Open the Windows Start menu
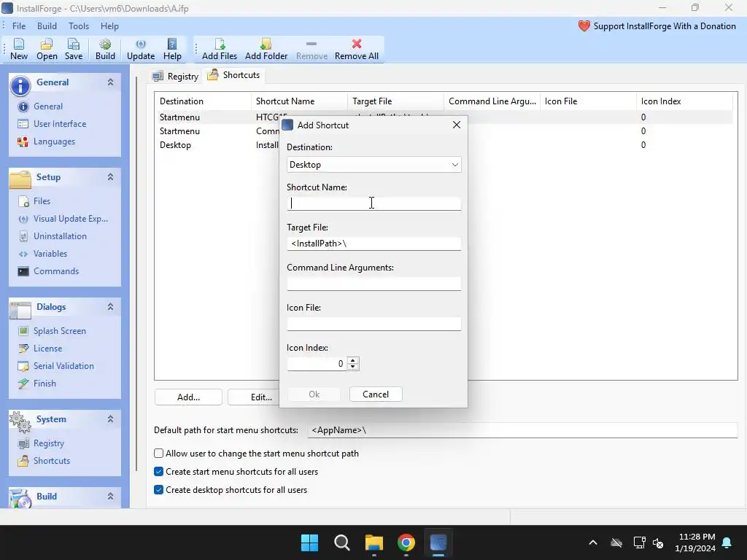 coord(309,542)
